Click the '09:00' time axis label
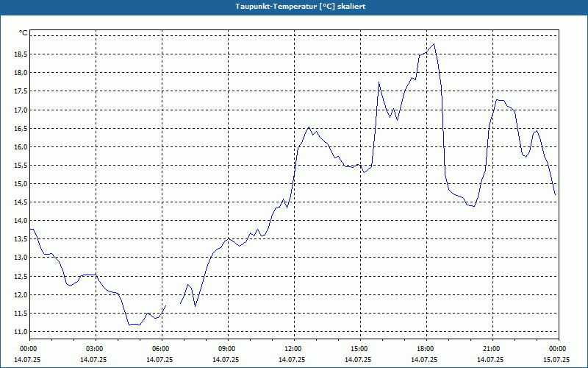The height and width of the screenshot is (368, 588). [x=228, y=349]
